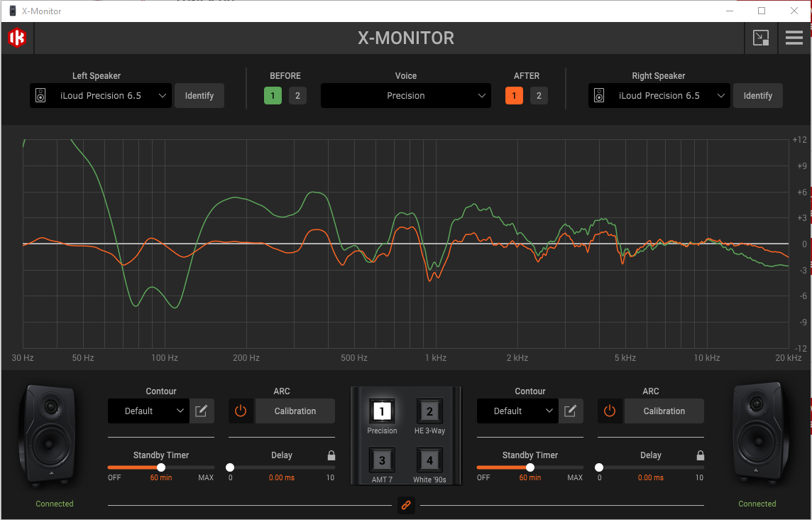The width and height of the screenshot is (812, 520).
Task: Toggle right speaker ARC power icon
Action: (610, 411)
